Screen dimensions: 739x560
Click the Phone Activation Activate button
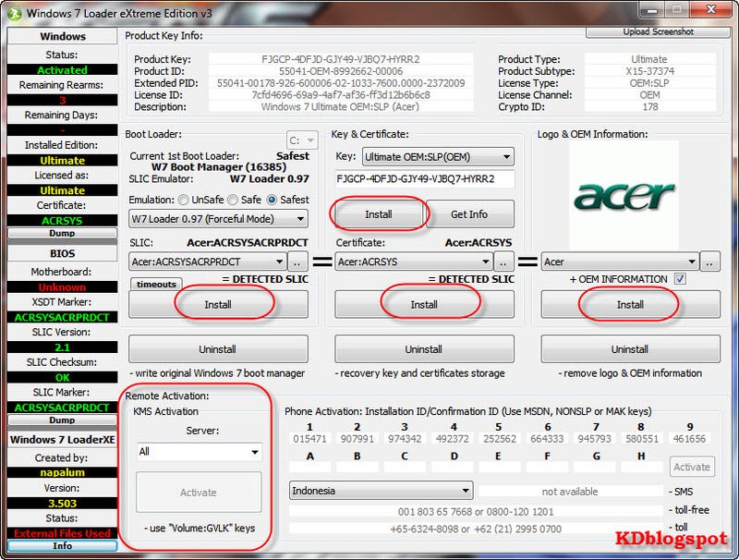pyautogui.click(x=692, y=467)
